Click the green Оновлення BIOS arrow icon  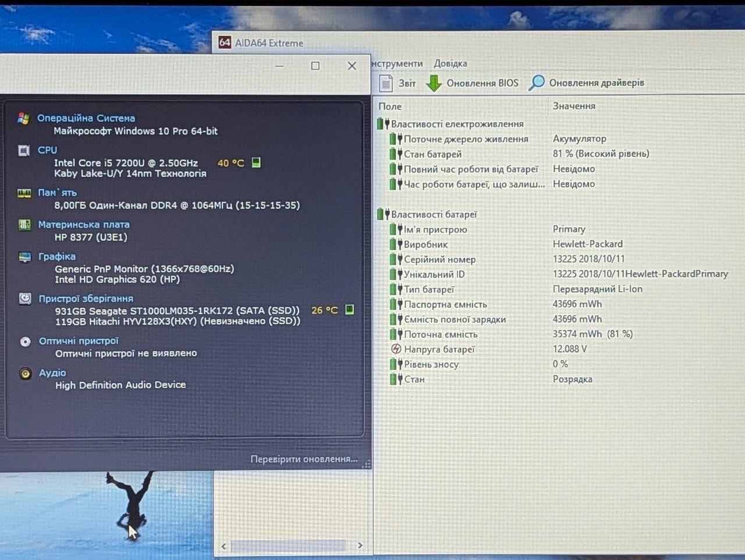(434, 83)
